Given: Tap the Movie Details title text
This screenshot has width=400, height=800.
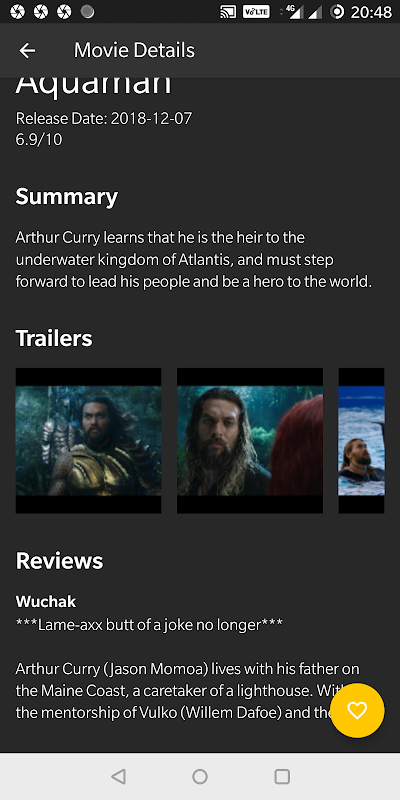Looking at the screenshot, I should coord(134,51).
